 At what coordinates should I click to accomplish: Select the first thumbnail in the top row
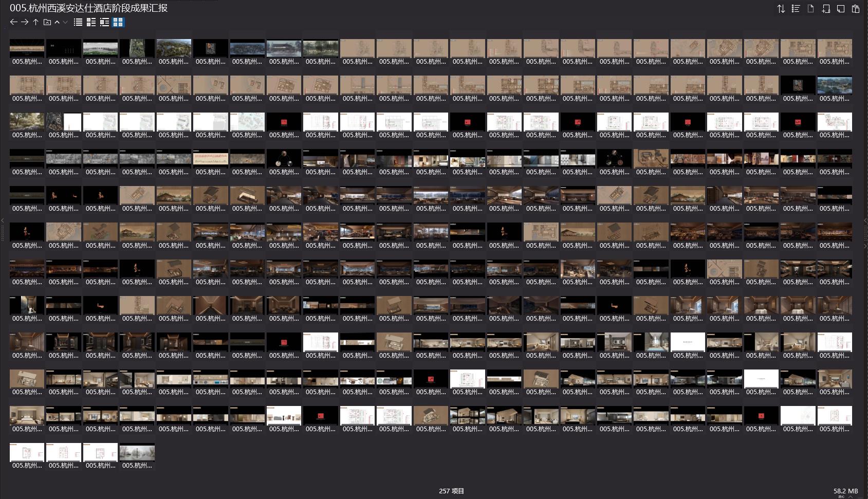tap(27, 48)
